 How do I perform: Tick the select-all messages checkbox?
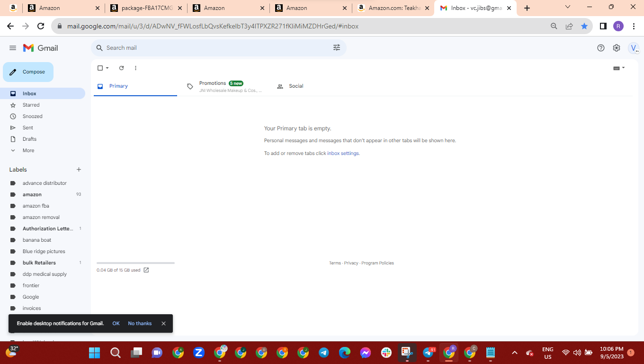(100, 68)
